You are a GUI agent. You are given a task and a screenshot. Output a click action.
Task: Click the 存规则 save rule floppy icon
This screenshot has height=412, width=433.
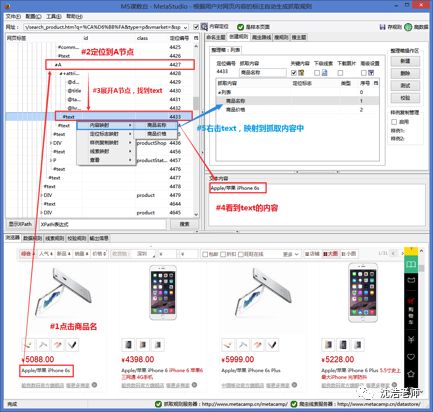(382, 27)
